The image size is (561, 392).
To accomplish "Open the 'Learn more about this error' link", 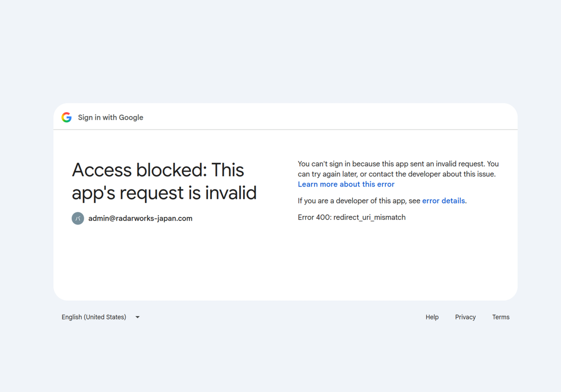I will click(x=346, y=184).
